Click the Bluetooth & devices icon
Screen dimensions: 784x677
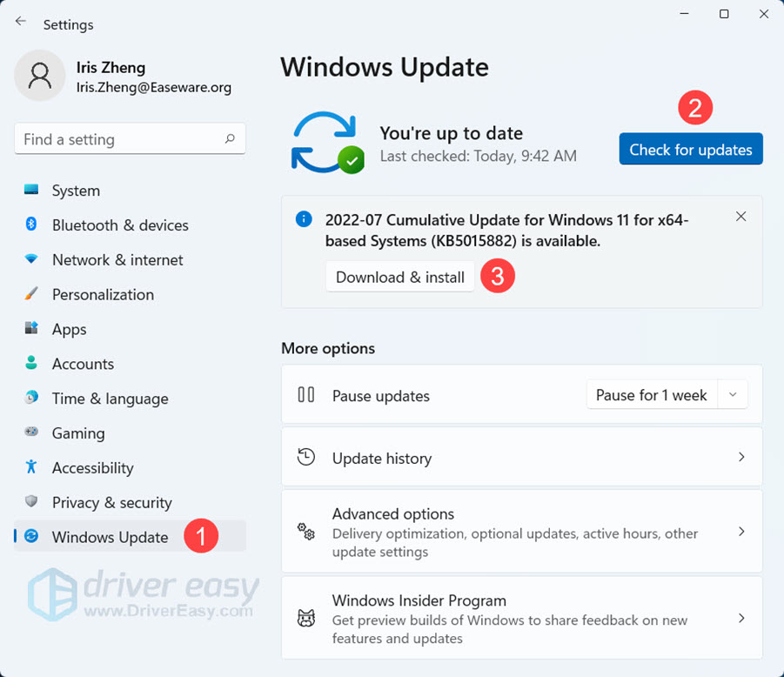click(x=30, y=225)
